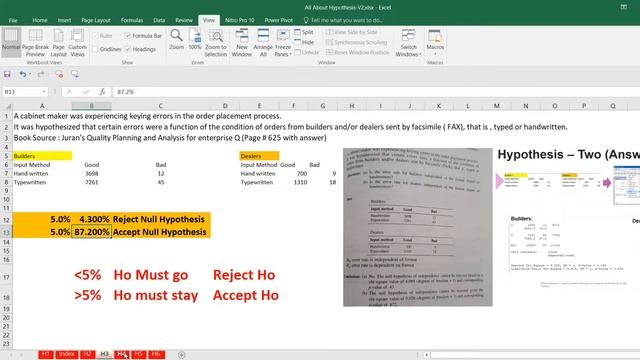This screenshot has height=360, width=640.
Task: Select cell with 4.300% value
Action: (91, 220)
